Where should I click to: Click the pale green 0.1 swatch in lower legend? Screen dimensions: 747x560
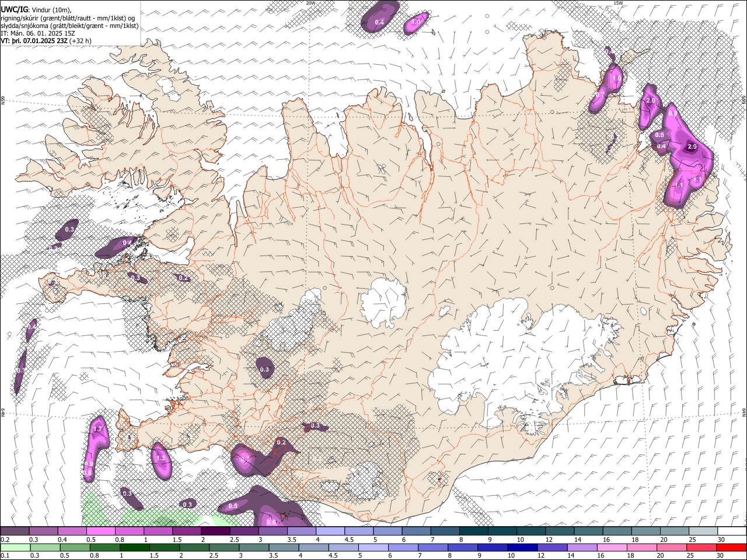tap(15, 548)
